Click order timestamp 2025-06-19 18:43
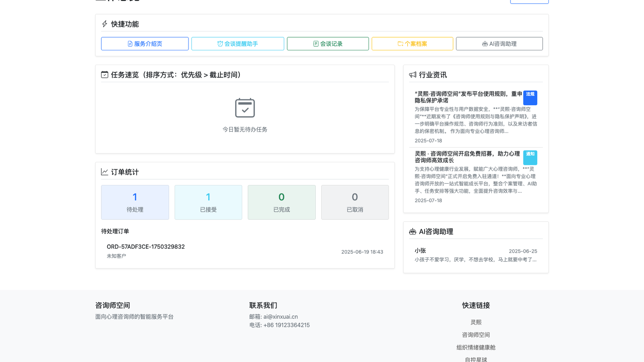 362,252
